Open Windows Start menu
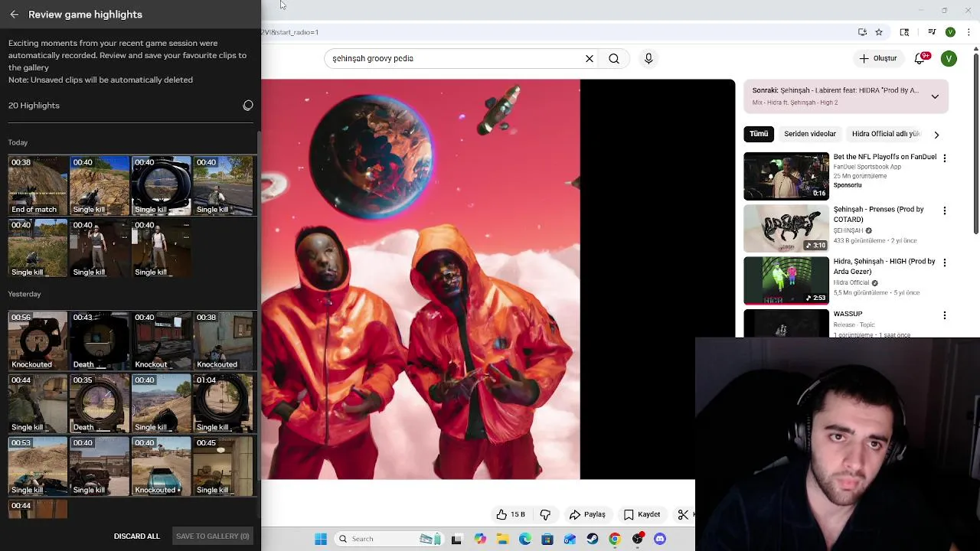Viewport: 980px width, 551px height. tap(321, 539)
